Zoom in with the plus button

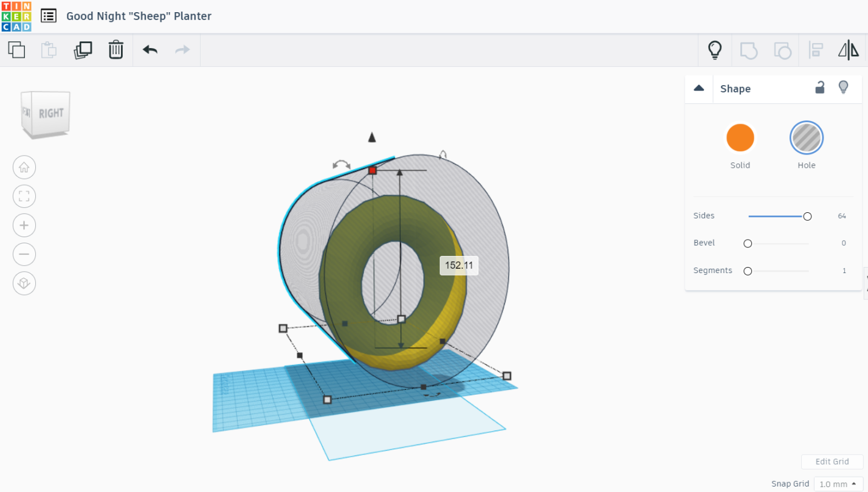pos(24,225)
